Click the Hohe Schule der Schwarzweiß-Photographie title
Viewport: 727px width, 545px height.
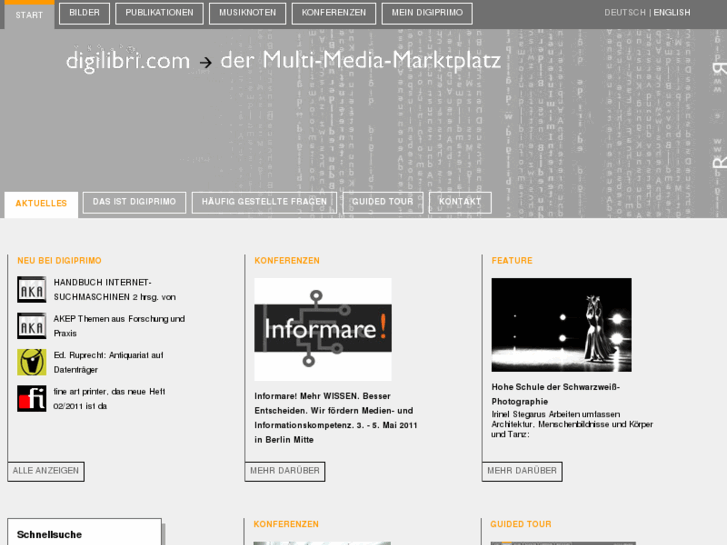click(555, 394)
